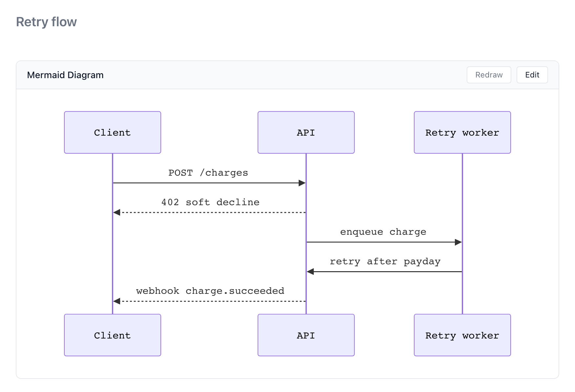Select the enqueue charge message label

(x=383, y=232)
